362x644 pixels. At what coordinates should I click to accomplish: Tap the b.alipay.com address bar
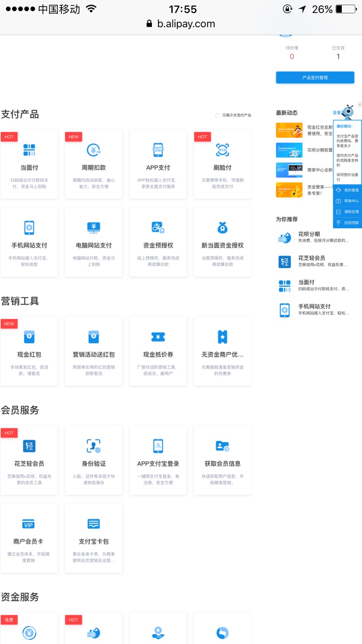(181, 24)
